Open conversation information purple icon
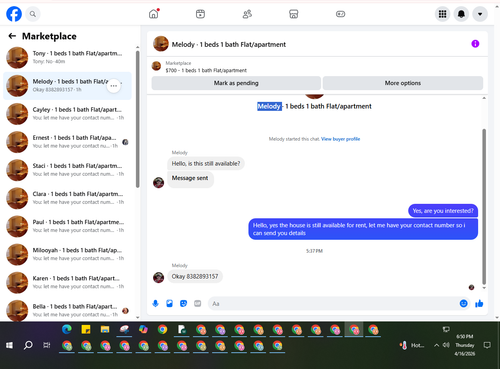 click(x=475, y=44)
